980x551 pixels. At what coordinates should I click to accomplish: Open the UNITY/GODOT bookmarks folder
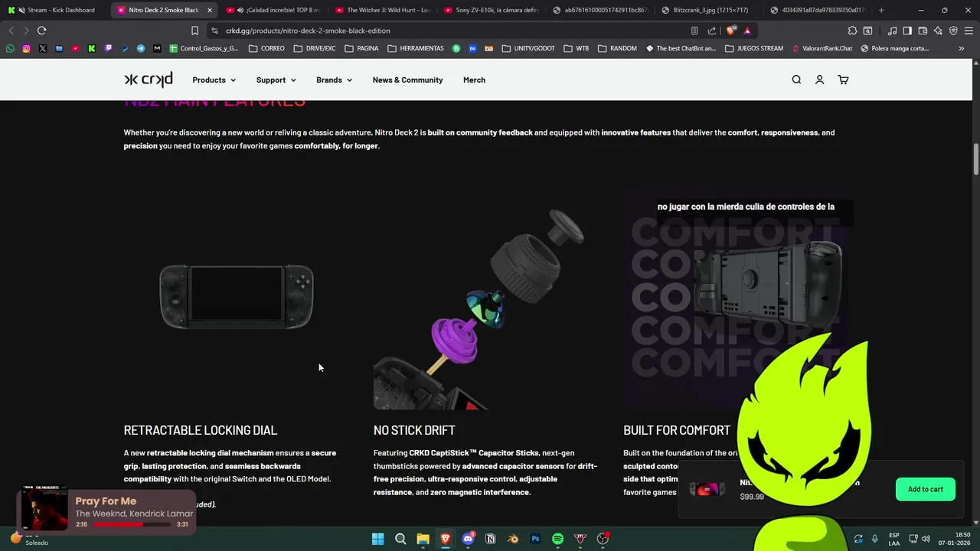[x=528, y=48]
